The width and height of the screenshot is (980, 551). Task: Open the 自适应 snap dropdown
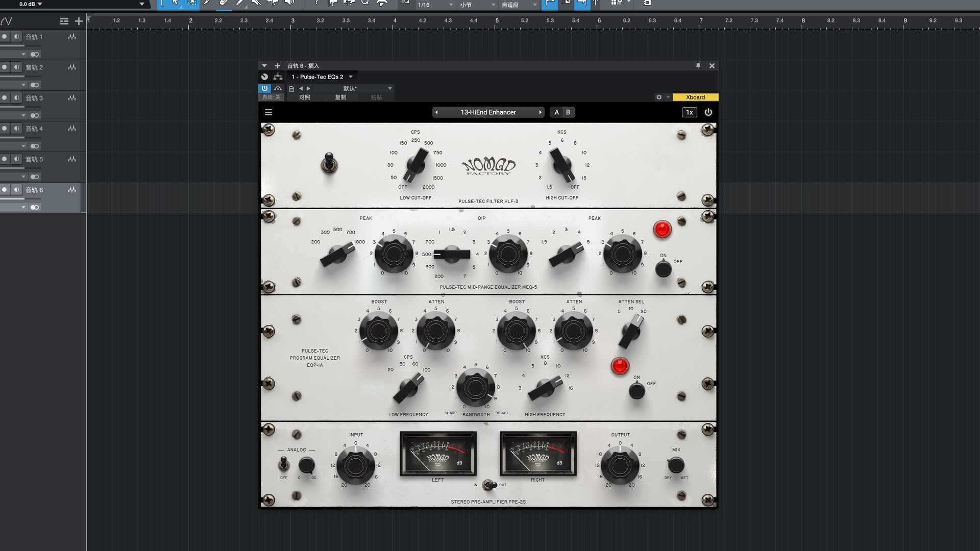coord(519,5)
